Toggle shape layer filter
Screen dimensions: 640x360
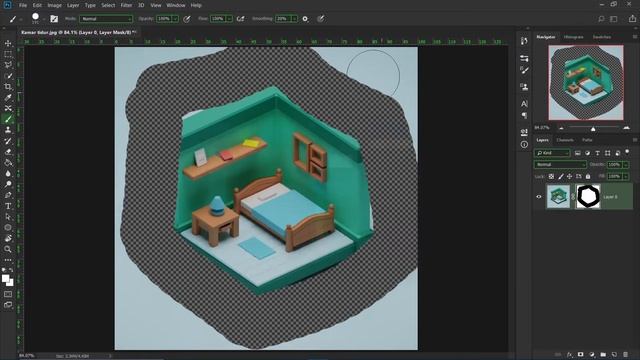pyautogui.click(x=608, y=153)
